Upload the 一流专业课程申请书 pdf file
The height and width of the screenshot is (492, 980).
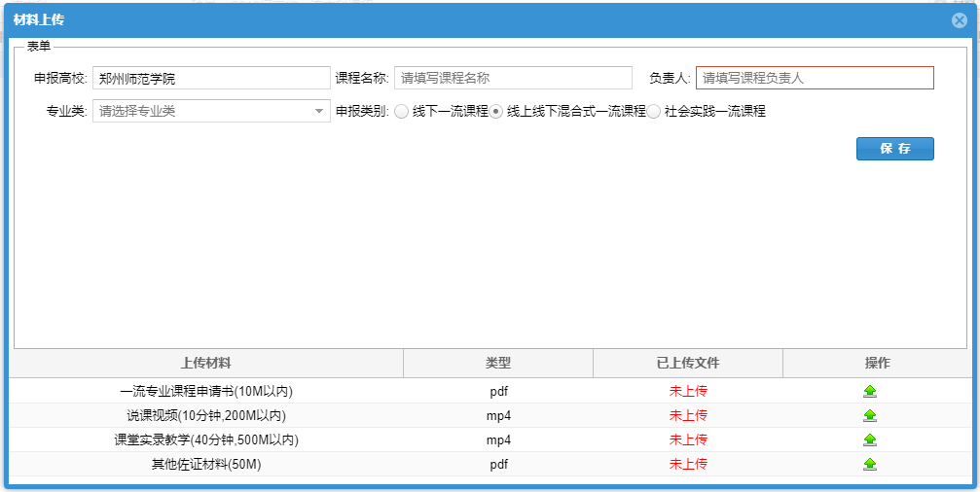pyautogui.click(x=869, y=392)
